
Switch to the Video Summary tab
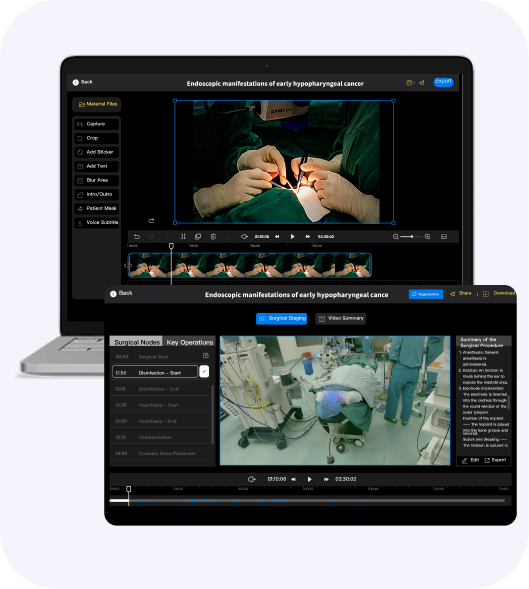pyautogui.click(x=340, y=319)
